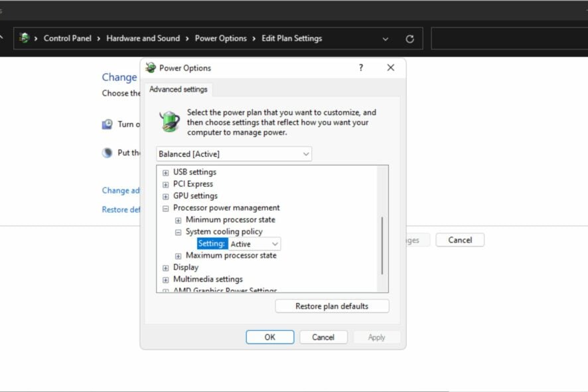Select the Display tree label
Screen dimensions: 588x392
(186, 267)
